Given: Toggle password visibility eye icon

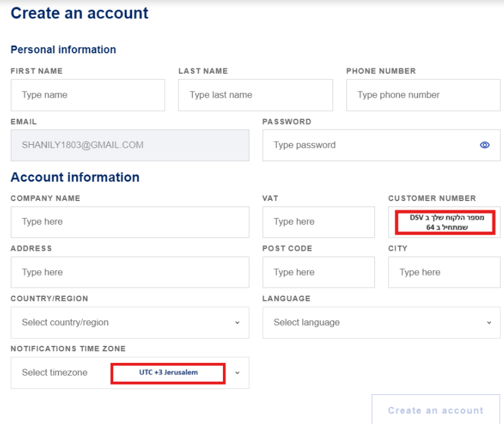Looking at the screenshot, I should (485, 145).
